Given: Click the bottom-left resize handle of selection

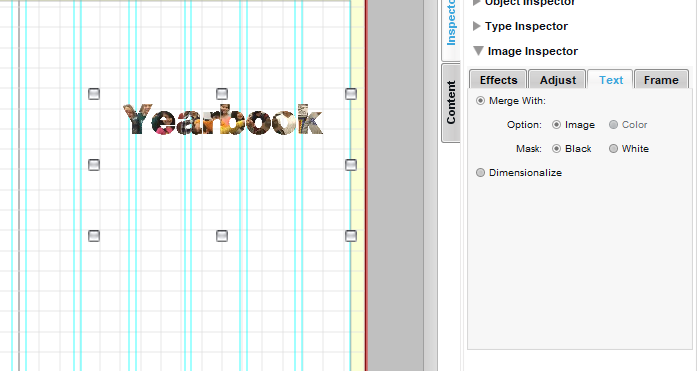Looking at the screenshot, I should [x=94, y=236].
